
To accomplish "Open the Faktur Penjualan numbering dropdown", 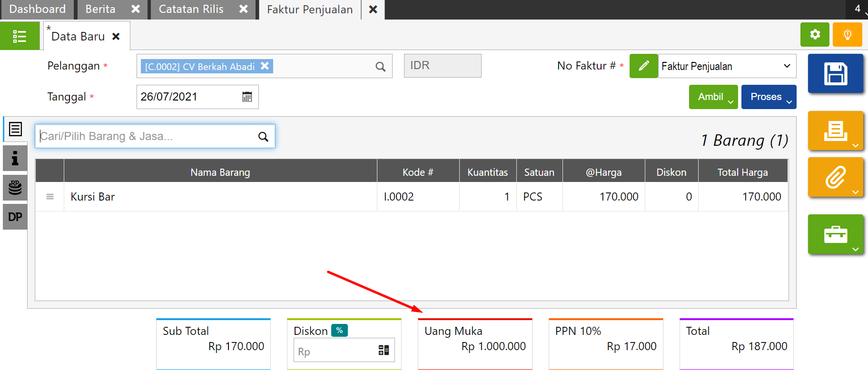I will [727, 66].
